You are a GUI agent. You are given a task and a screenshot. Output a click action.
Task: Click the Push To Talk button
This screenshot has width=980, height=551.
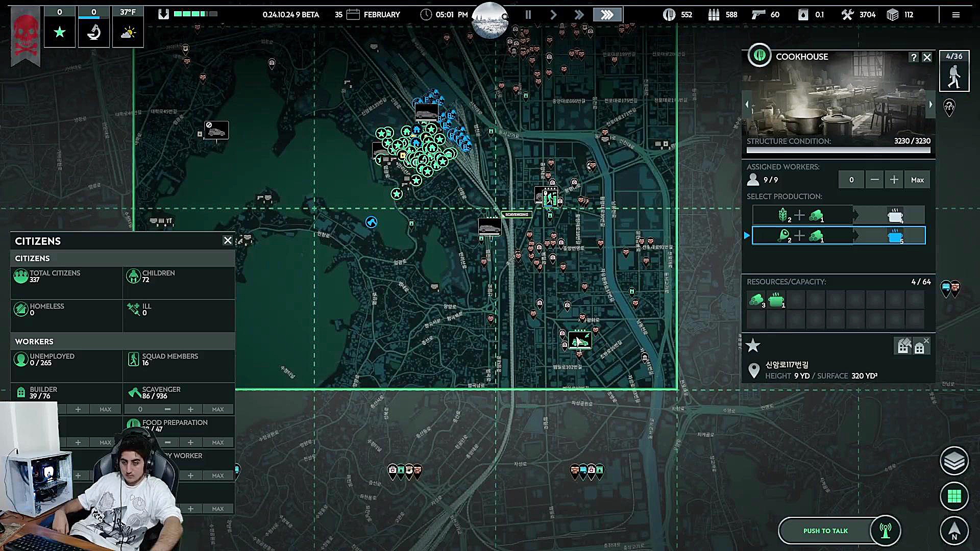(x=825, y=531)
